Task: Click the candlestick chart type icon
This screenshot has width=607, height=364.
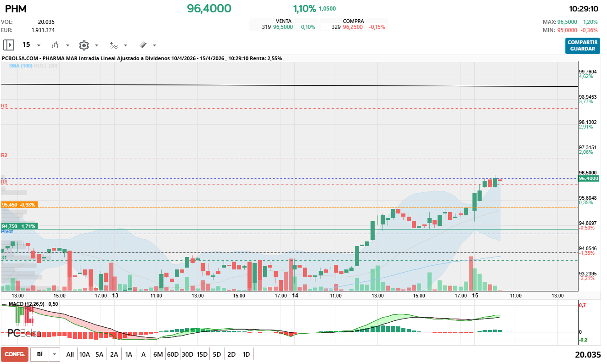Action: tap(56, 45)
